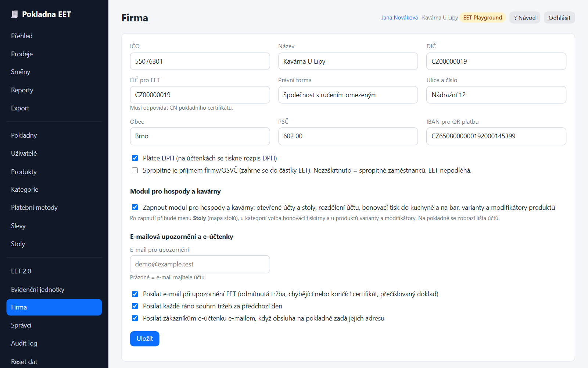This screenshot has width=588, height=368.
Task: Focus the Ulice a číslo field
Action: pyautogui.click(x=496, y=95)
